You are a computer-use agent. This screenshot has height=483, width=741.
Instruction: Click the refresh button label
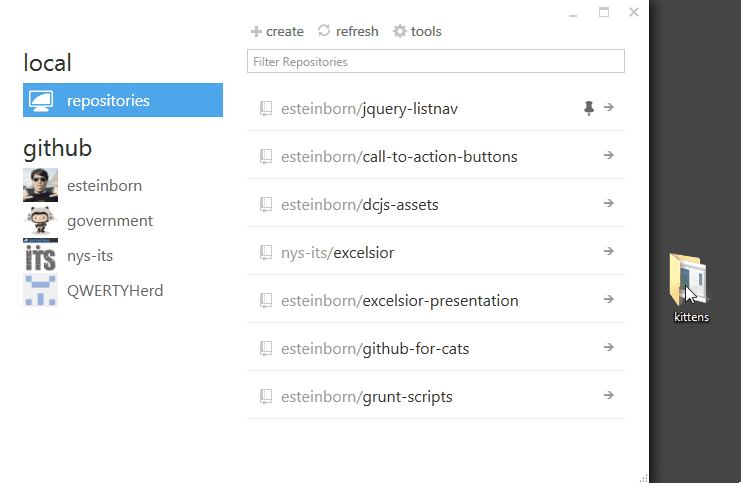(x=357, y=32)
